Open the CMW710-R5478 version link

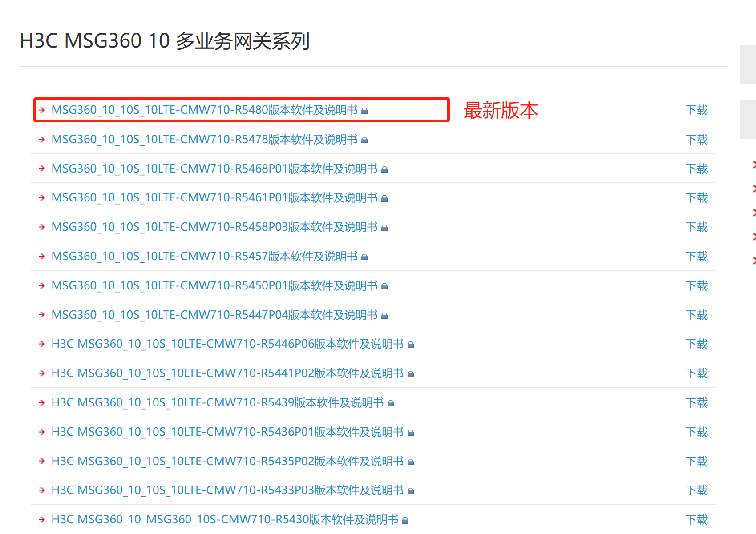click(x=204, y=139)
